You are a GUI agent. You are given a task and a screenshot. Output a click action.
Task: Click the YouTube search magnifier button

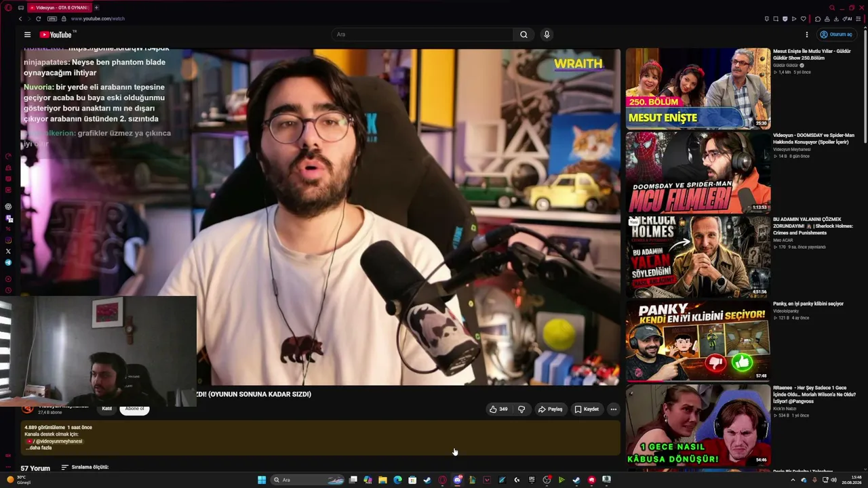524,35
